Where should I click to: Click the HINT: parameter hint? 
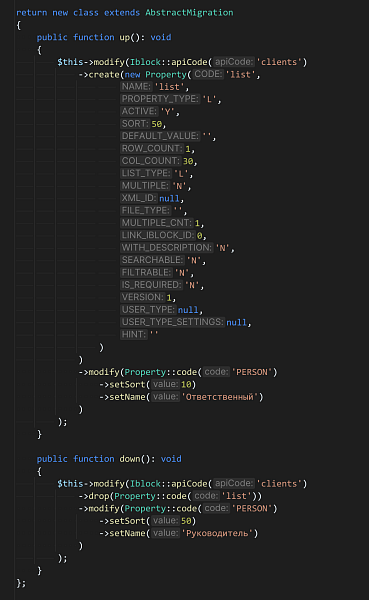tap(134, 334)
